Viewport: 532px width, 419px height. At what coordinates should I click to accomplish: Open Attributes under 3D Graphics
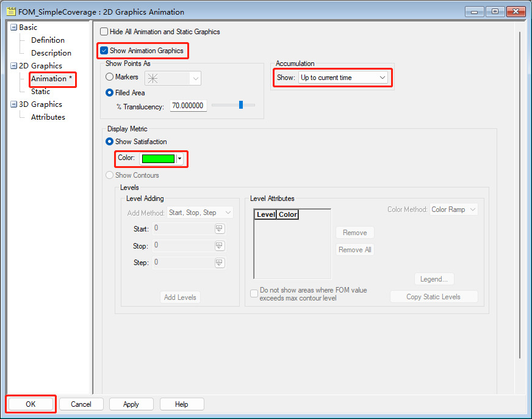click(48, 117)
